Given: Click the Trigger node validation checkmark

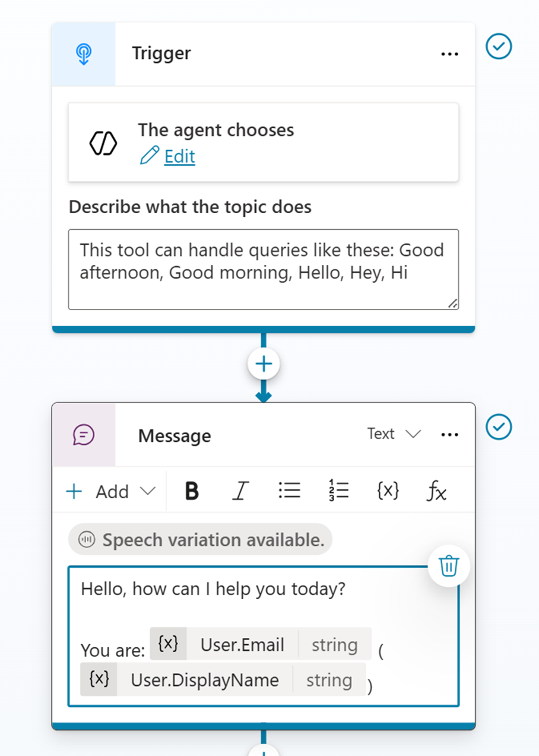Looking at the screenshot, I should click(x=499, y=46).
